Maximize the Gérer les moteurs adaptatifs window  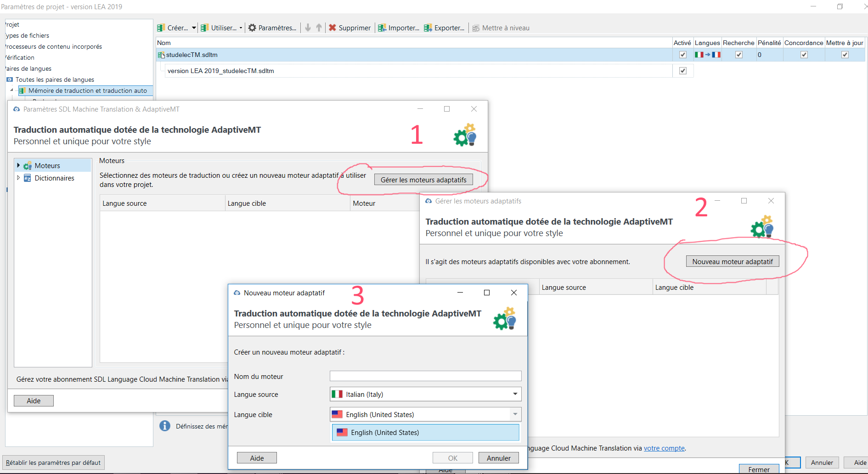(744, 201)
